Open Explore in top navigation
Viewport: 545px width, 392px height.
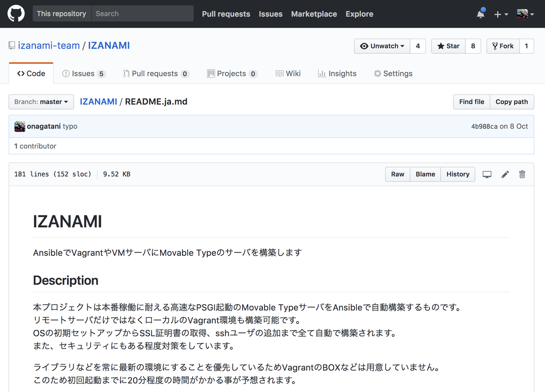coord(359,14)
